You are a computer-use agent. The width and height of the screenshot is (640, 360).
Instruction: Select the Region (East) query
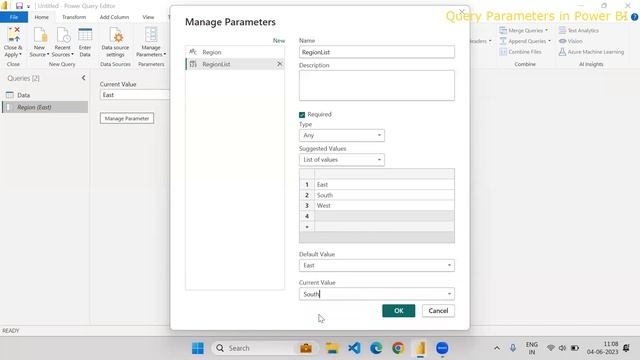pyautogui.click(x=44, y=107)
